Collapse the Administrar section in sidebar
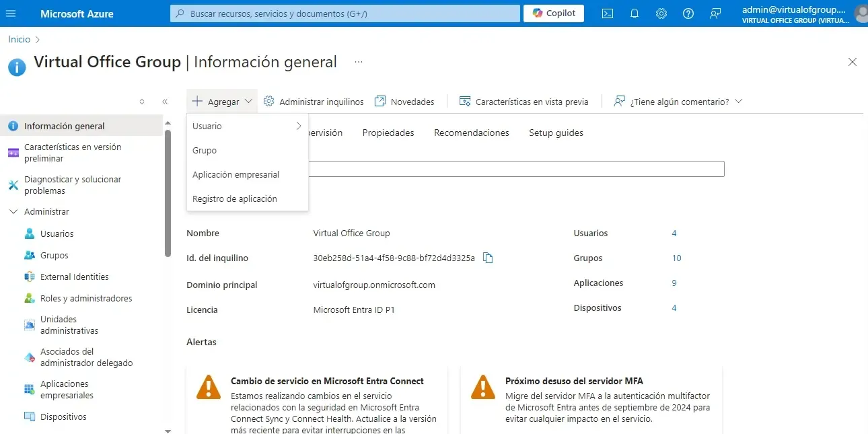The width and height of the screenshot is (868, 434). (x=13, y=211)
